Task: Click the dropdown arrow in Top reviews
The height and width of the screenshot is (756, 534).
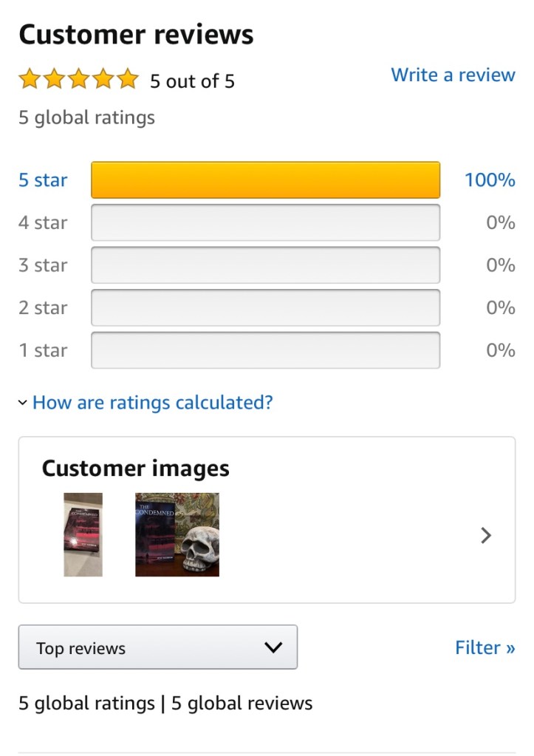Action: (273, 647)
